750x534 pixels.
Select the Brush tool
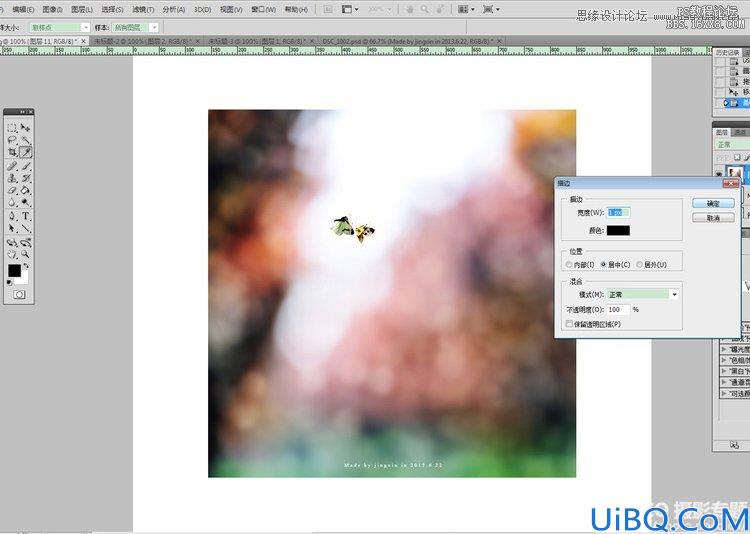25,166
